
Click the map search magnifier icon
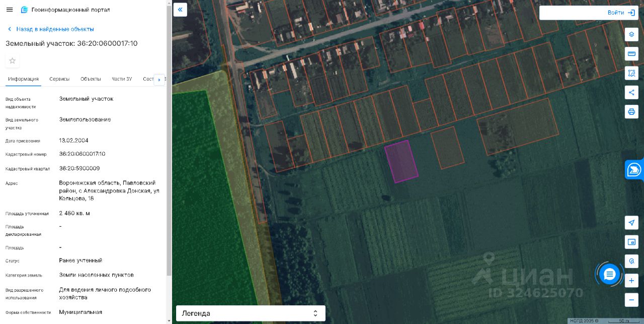[x=631, y=261]
